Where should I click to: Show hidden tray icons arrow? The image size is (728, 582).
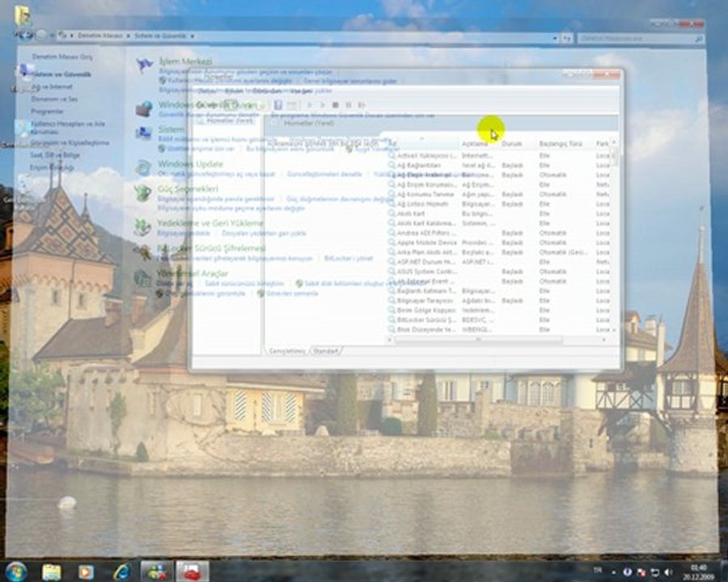coord(614,572)
